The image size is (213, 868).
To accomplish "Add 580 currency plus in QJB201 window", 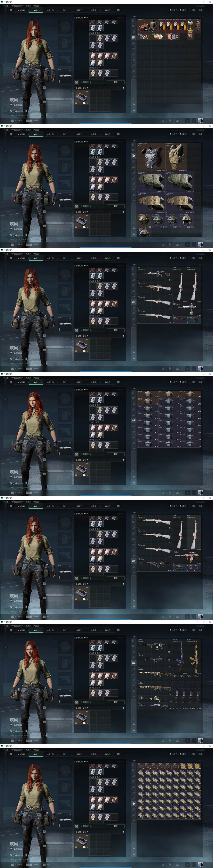I will [187, 630].
